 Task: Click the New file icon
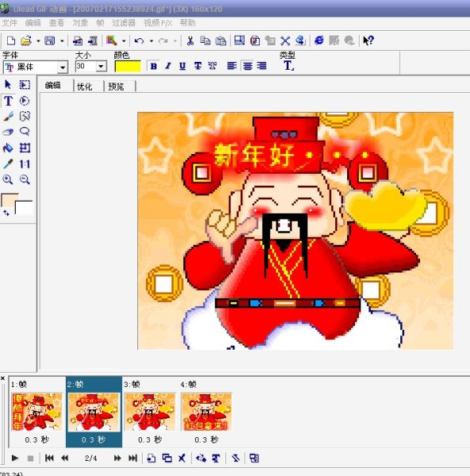11,40
